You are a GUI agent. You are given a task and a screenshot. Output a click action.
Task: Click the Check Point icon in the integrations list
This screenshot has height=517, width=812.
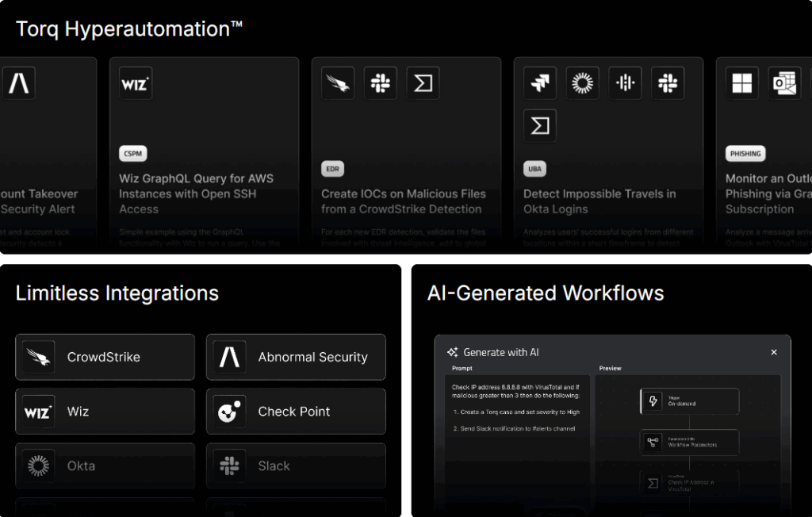point(229,412)
